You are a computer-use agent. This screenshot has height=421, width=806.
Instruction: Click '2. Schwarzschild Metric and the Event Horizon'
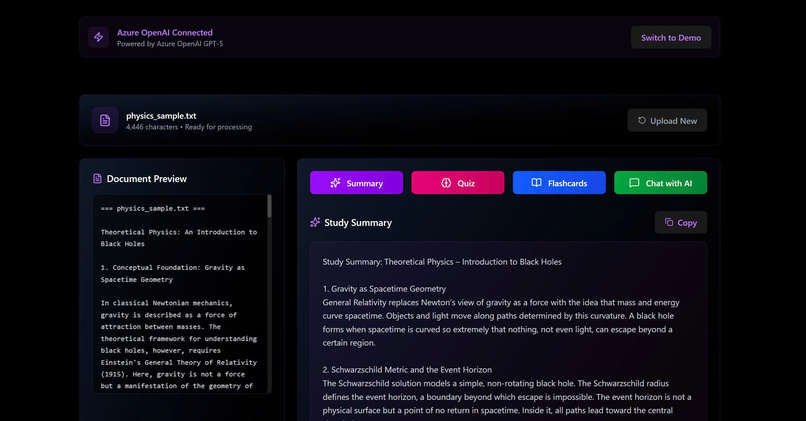[407, 370]
